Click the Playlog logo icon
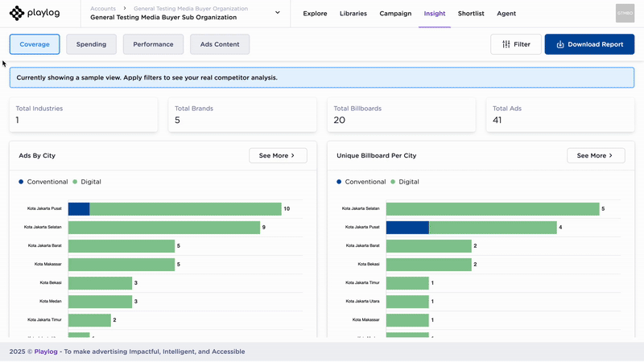The width and height of the screenshot is (644, 362). (x=17, y=13)
